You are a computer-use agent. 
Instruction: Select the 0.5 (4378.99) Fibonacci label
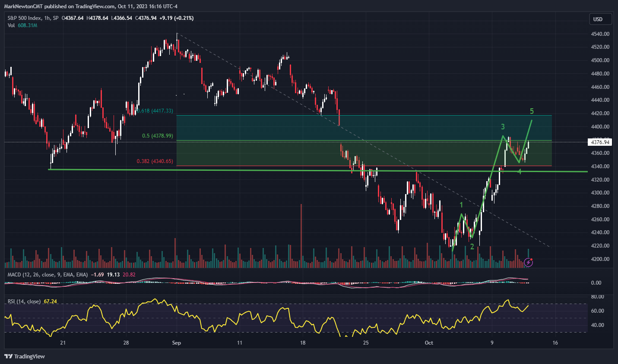158,136
